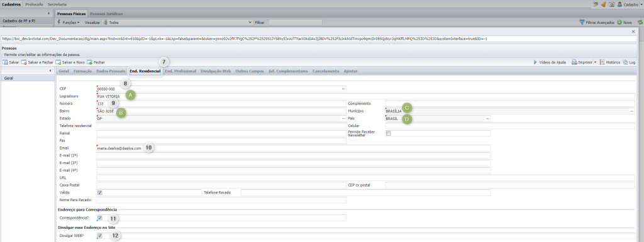
Task: Open Vídeos de Ajuda
Action: click(550, 62)
